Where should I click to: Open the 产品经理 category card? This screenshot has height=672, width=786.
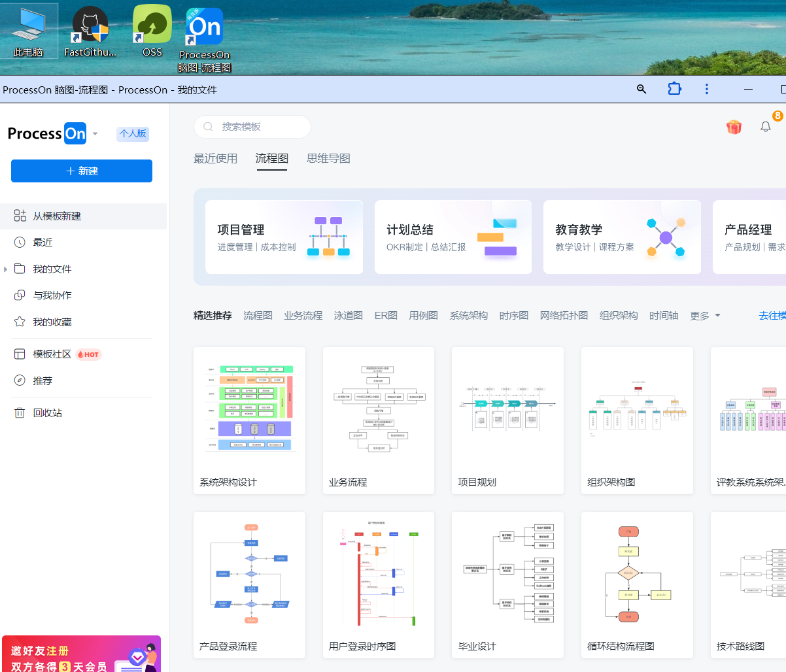pos(749,237)
